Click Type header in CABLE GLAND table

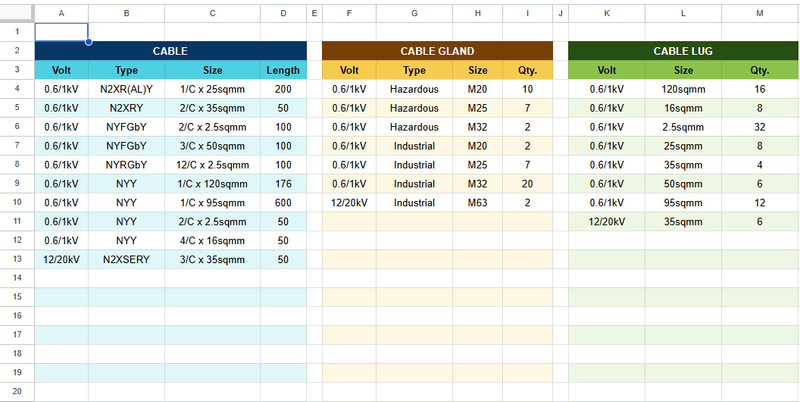414,70
